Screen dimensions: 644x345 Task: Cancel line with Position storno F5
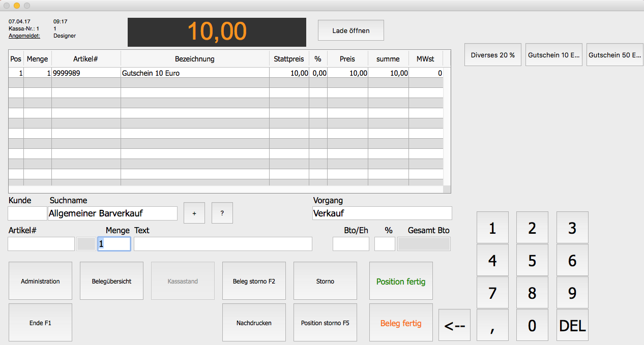[x=325, y=323]
